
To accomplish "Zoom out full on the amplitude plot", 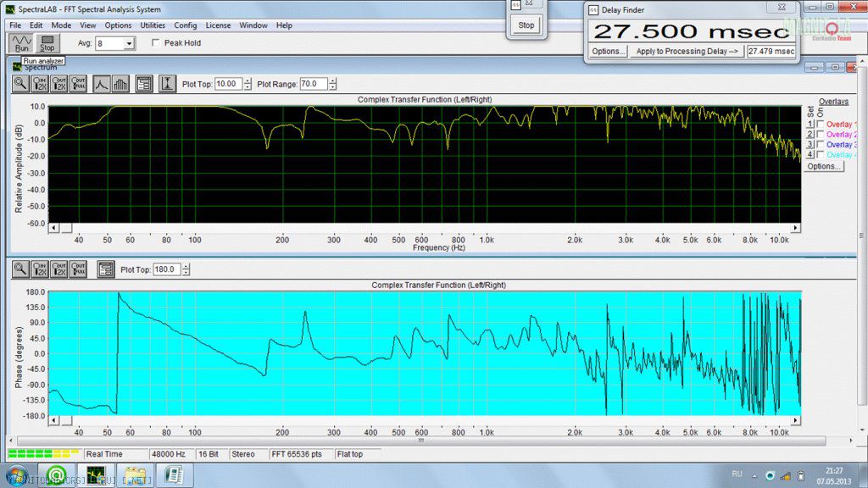I will [79, 84].
